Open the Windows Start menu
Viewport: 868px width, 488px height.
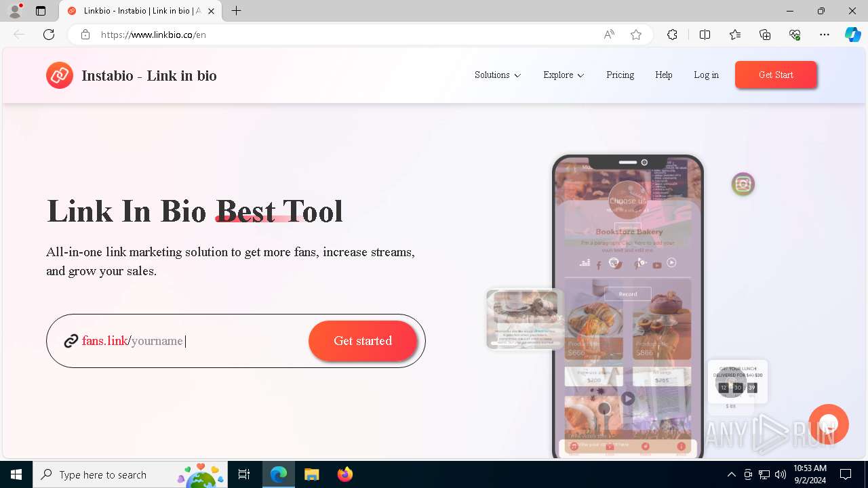click(x=16, y=474)
